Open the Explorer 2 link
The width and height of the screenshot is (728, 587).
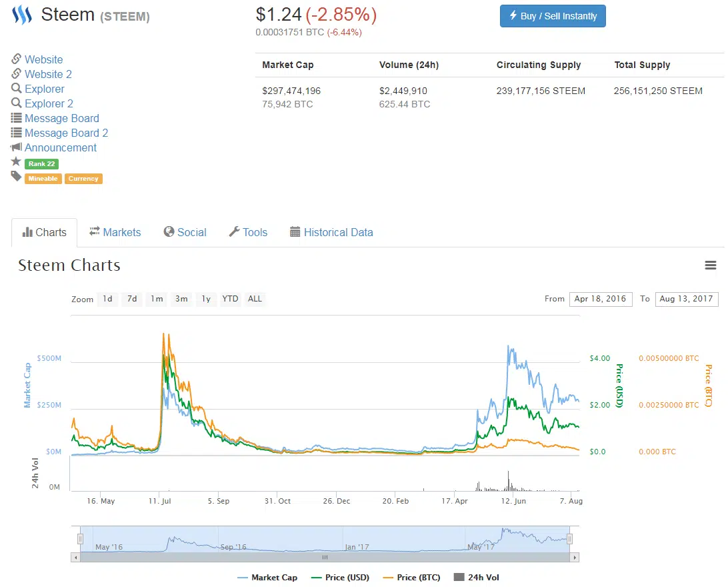(x=49, y=103)
